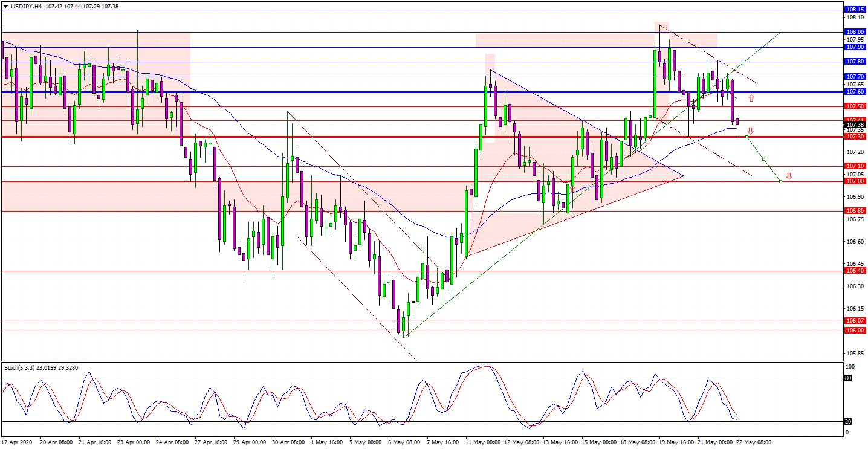The width and height of the screenshot is (868, 449).
Task: Click the 100 value on the Stochastic scale
Action: 852,367
